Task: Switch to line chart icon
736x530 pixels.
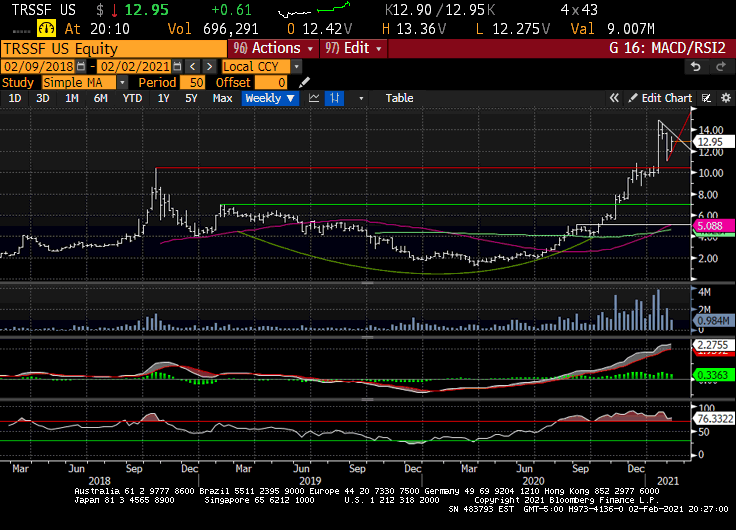Action: click(314, 98)
